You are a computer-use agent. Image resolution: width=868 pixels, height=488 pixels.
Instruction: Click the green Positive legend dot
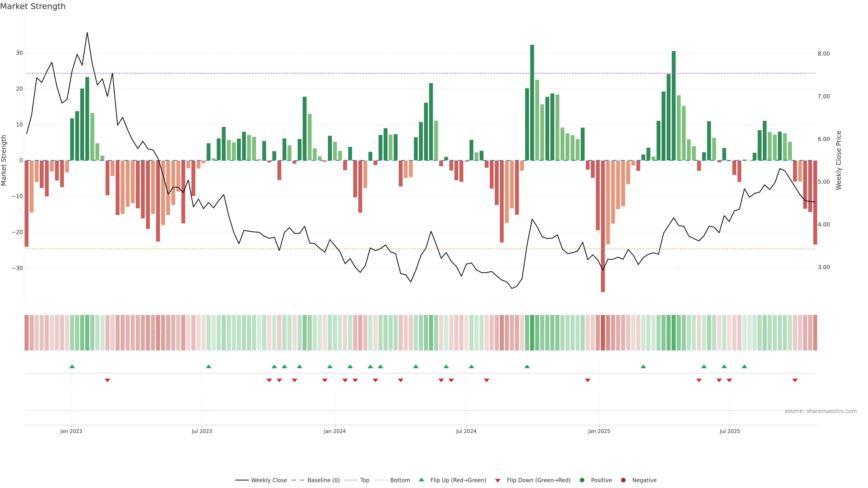582,480
